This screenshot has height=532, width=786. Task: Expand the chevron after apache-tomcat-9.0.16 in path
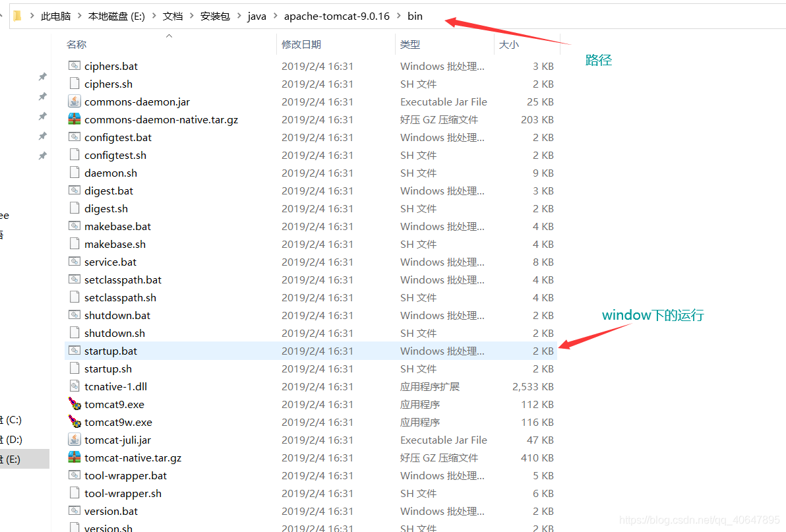click(398, 16)
